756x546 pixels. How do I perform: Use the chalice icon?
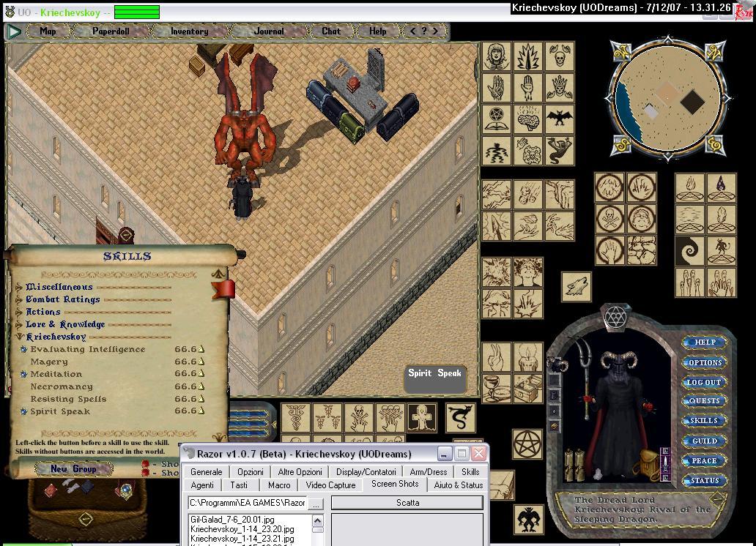click(496, 389)
